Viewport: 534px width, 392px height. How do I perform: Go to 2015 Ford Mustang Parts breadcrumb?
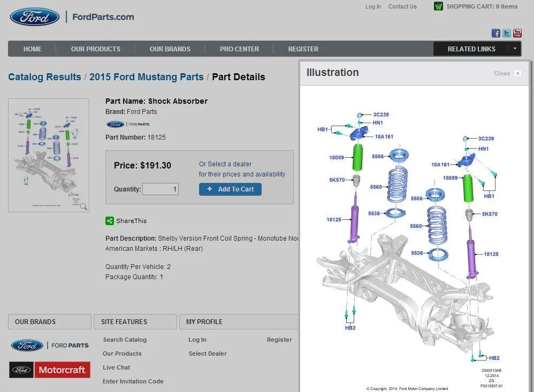pos(147,77)
